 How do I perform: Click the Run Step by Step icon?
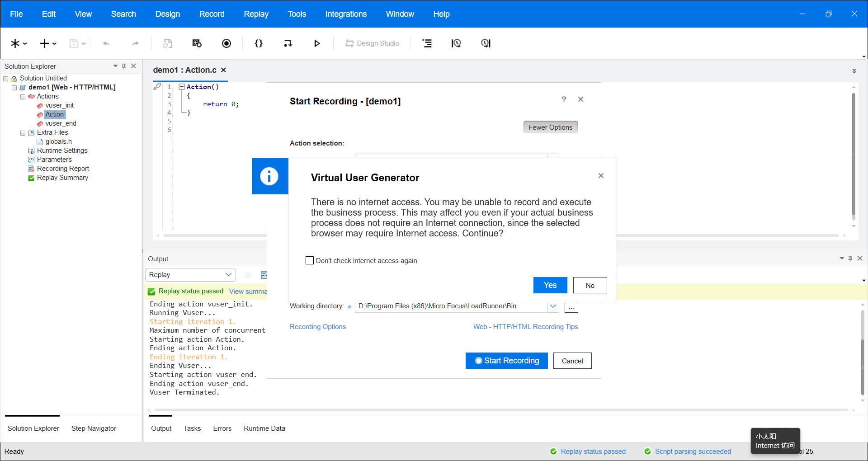pos(288,43)
